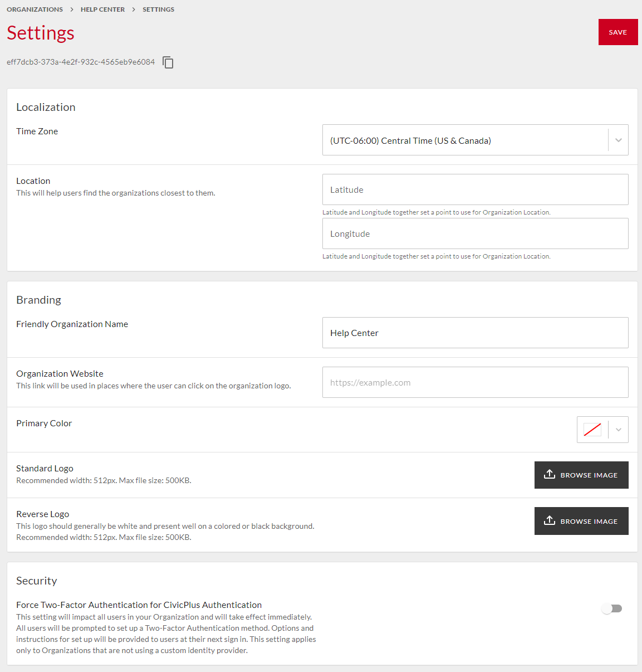Select the organization ID text eff7dcb3-373a
The image size is (642, 672).
[81, 62]
